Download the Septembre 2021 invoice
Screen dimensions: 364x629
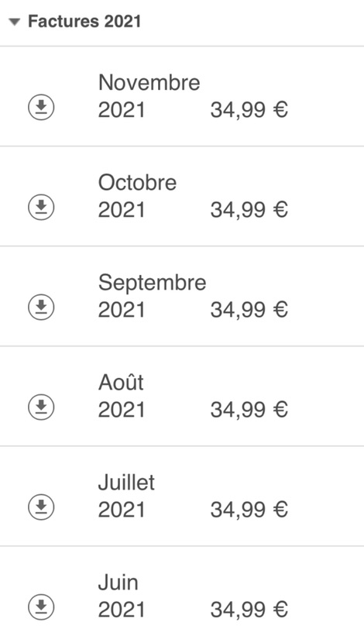pos(41,307)
